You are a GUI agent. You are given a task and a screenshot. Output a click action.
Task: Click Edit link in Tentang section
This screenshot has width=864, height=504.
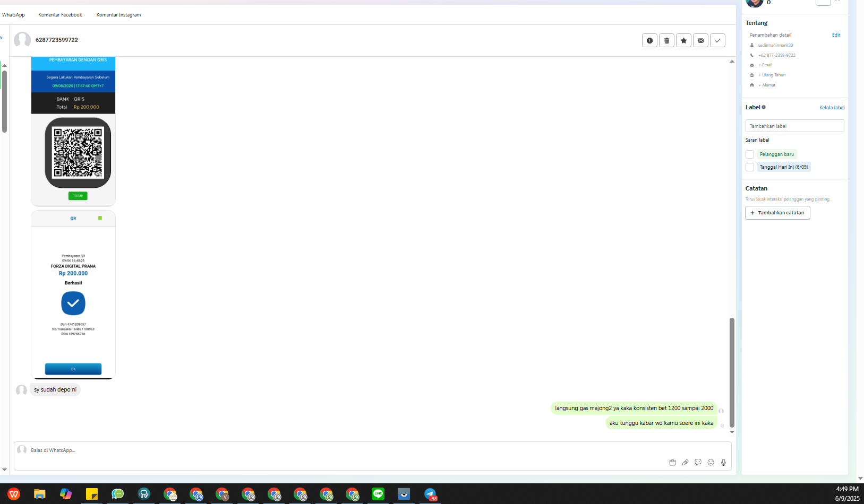click(836, 35)
